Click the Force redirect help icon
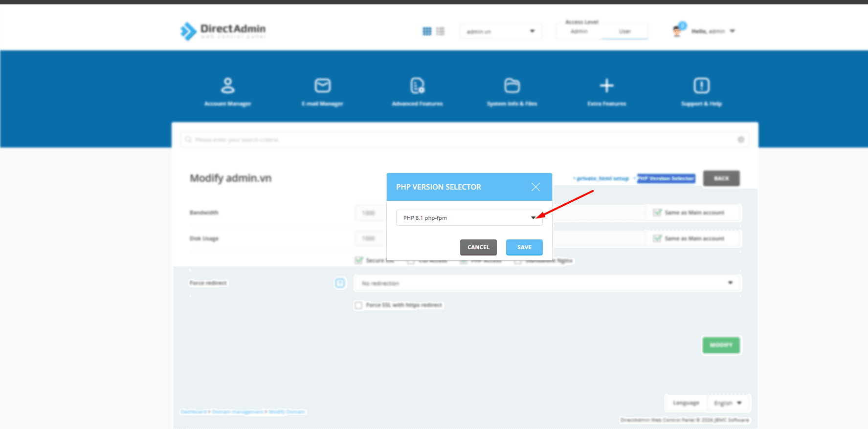Image resolution: width=868 pixels, height=429 pixels. tap(340, 283)
